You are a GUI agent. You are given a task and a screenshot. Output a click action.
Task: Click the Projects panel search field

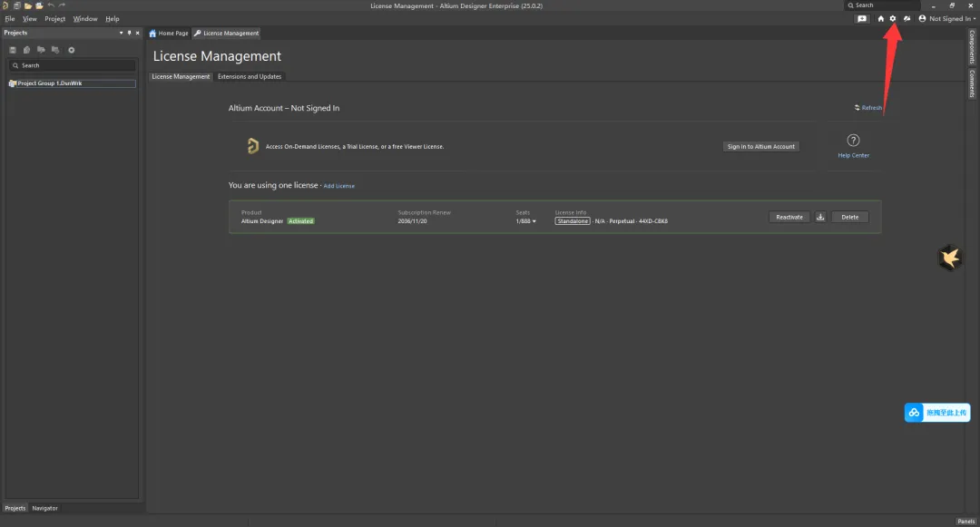point(73,65)
